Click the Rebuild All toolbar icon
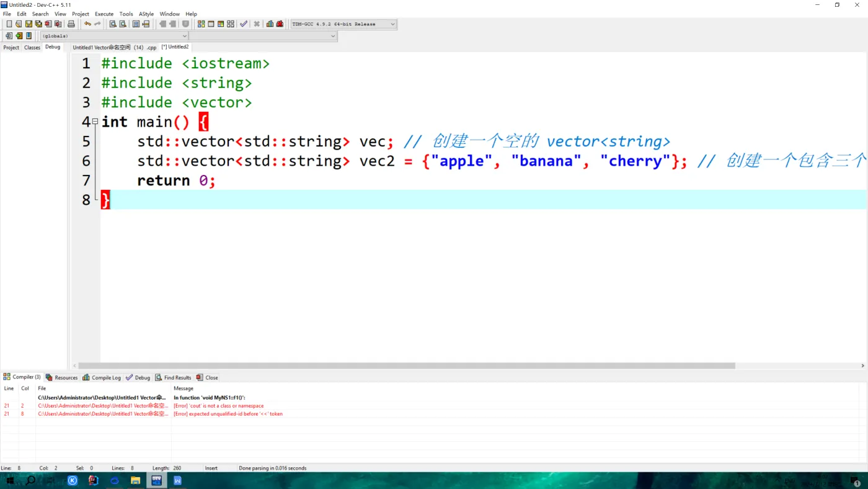Viewport: 868px width, 489px height. (231, 24)
